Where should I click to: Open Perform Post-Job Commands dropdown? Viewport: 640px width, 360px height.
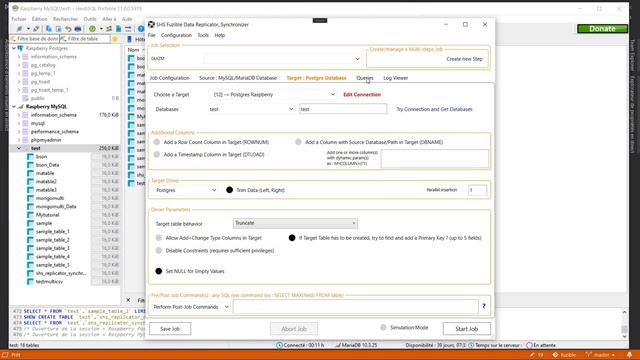pos(191,307)
